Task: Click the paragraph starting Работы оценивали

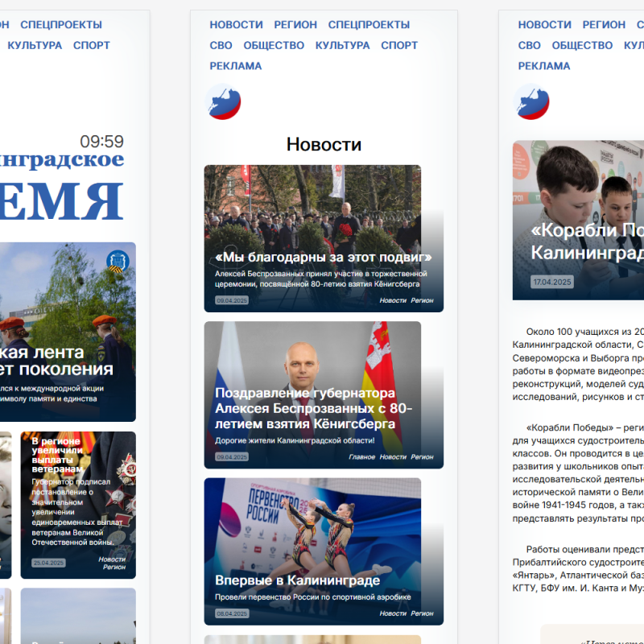Action: [x=578, y=568]
